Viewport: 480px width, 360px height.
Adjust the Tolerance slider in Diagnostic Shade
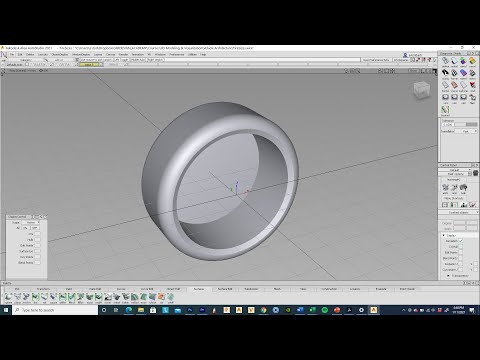coord(465,125)
